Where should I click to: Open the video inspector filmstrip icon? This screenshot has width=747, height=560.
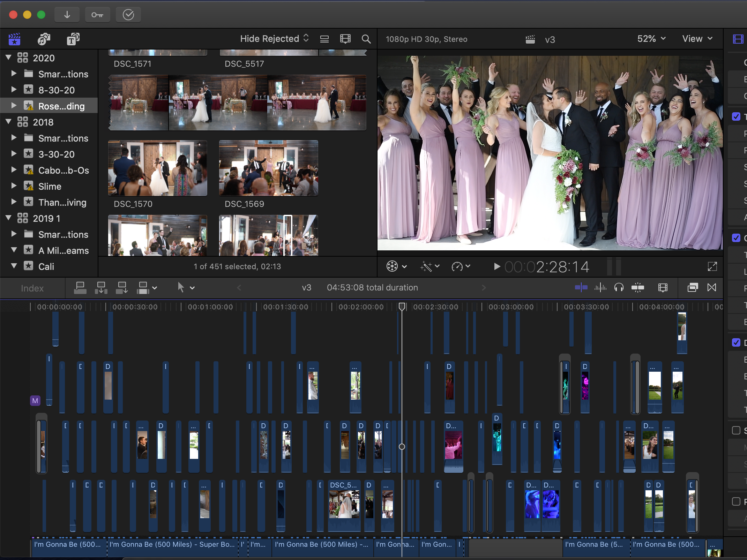pos(738,39)
